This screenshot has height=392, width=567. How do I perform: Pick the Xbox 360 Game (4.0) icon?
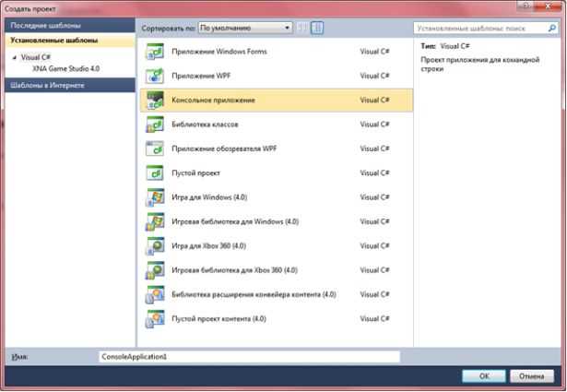pyautogui.click(x=155, y=246)
